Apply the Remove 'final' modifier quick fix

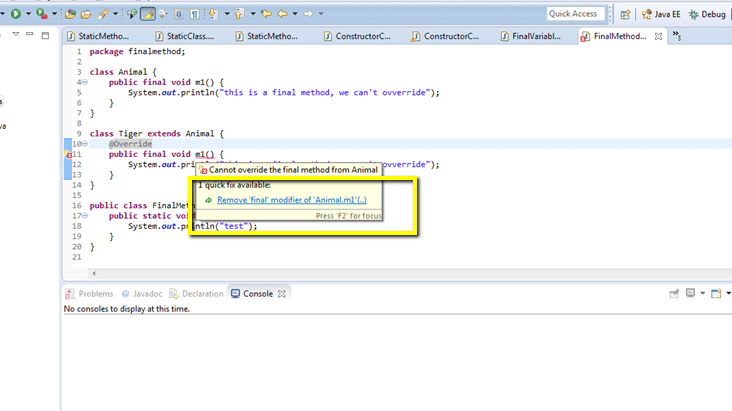point(291,200)
